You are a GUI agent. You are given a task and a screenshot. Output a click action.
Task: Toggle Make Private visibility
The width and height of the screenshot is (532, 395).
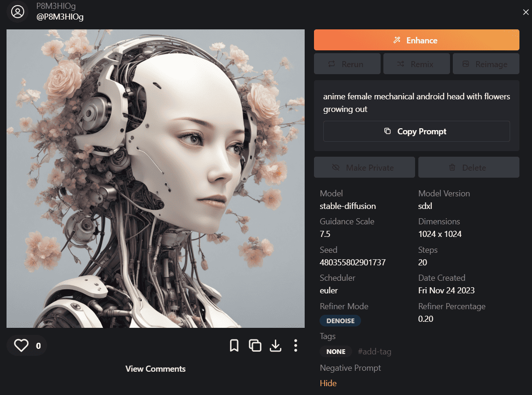[x=364, y=167]
